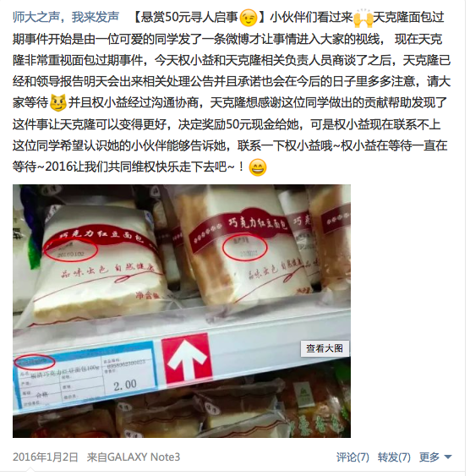
Task: Click red-circled header on blue price tag
Action: 35,361
